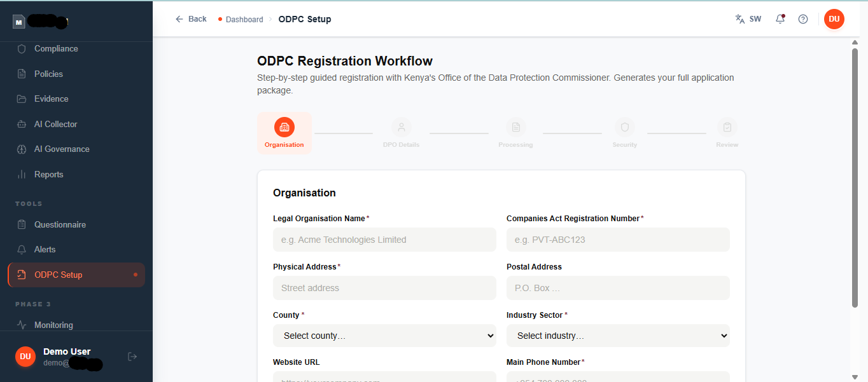Open the Select industry dropdown
Viewport: 868px width, 382px height.
click(618, 336)
